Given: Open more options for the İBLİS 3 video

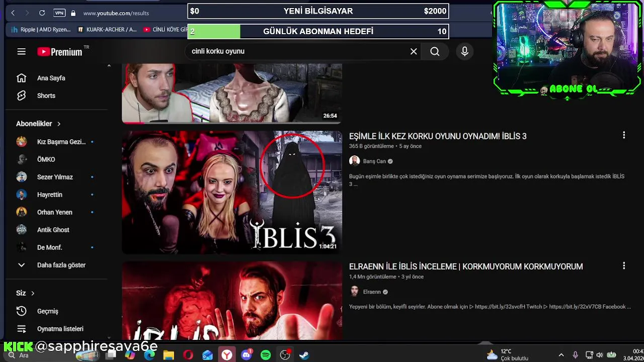Looking at the screenshot, I should pyautogui.click(x=624, y=135).
